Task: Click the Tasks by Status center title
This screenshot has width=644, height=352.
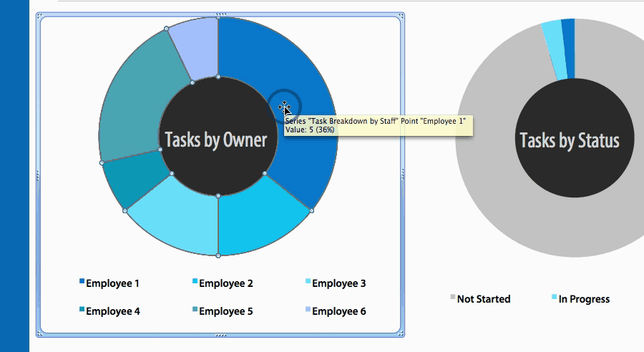Action: 570,140
